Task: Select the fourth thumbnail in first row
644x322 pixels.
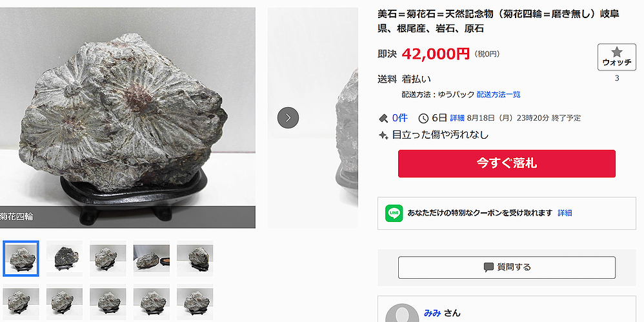Action: 152,258
